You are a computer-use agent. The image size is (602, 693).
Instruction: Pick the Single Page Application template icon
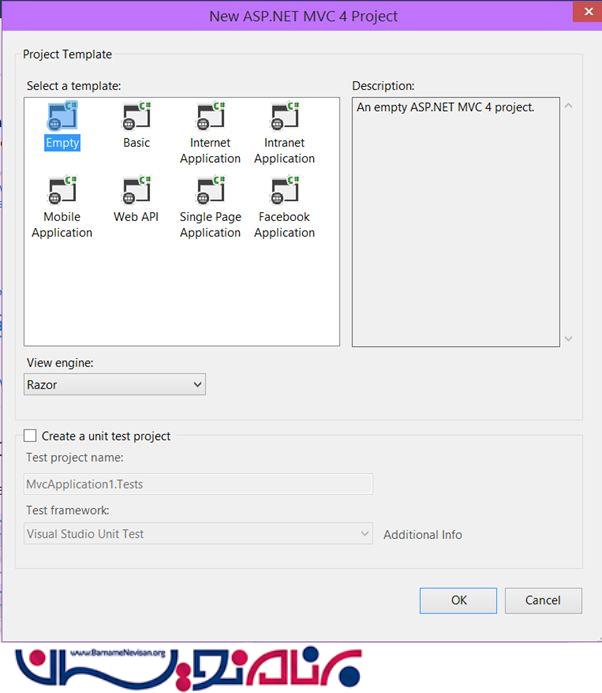[211, 190]
